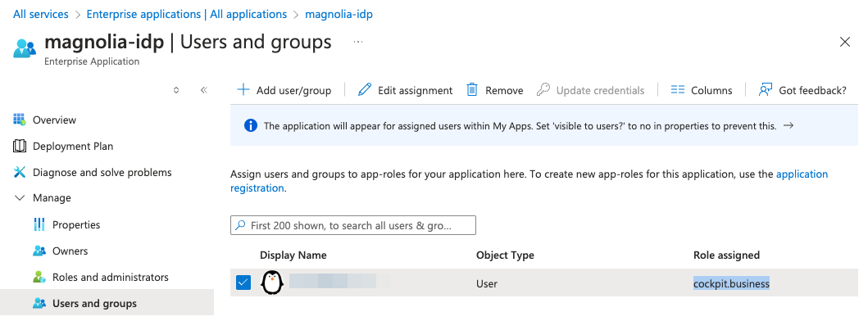Open the ellipsis more options menu
This screenshot has width=868, height=321.
pos(358,42)
